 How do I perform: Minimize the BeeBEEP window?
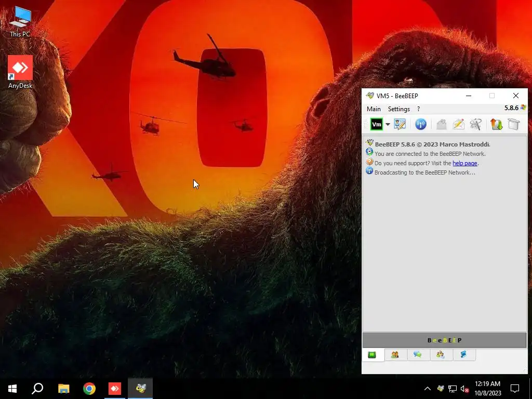click(x=469, y=96)
